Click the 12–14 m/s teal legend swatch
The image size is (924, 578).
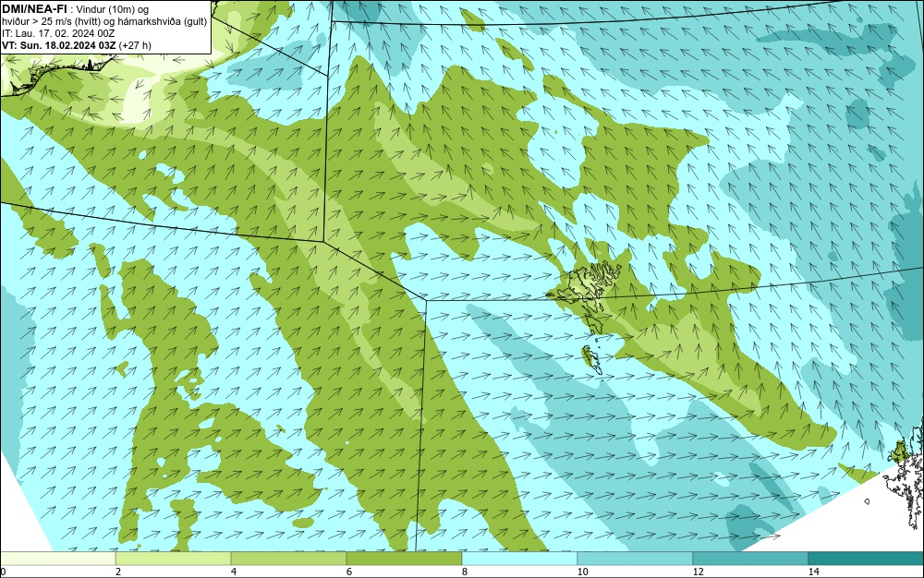point(750,558)
